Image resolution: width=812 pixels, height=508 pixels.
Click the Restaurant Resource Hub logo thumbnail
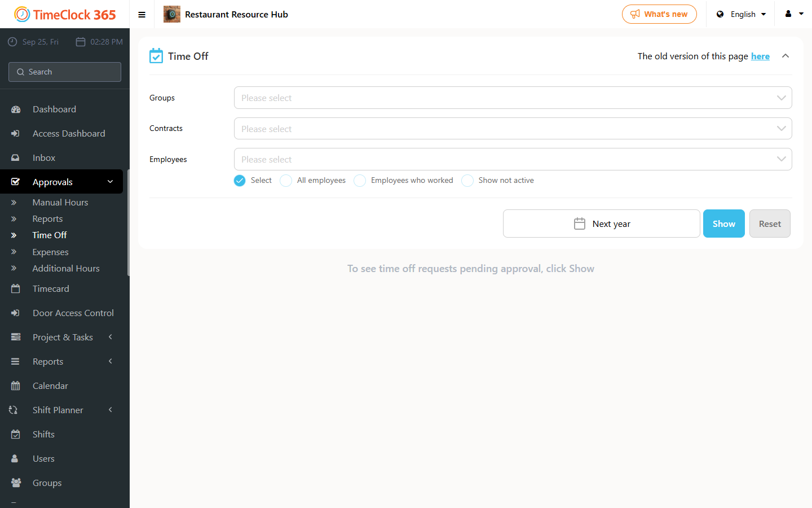(172, 14)
